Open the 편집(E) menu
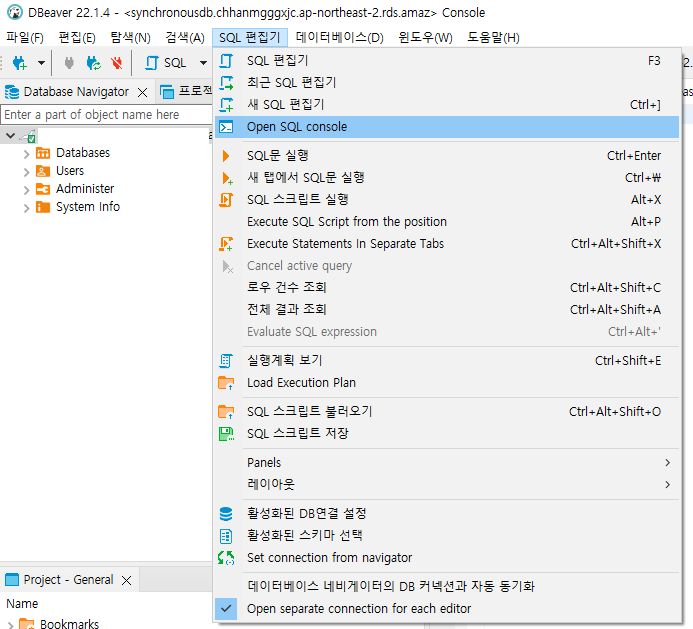The width and height of the screenshot is (693, 629). tap(77, 38)
